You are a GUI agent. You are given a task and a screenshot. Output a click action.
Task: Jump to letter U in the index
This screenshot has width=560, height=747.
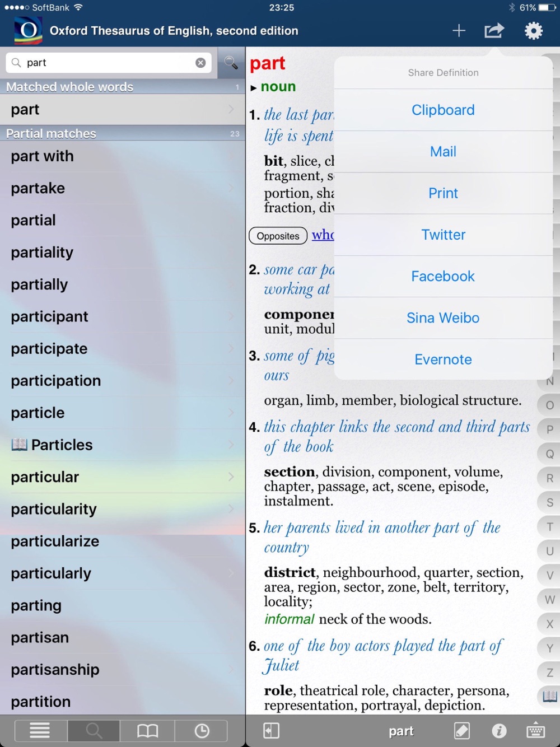pyautogui.click(x=550, y=551)
